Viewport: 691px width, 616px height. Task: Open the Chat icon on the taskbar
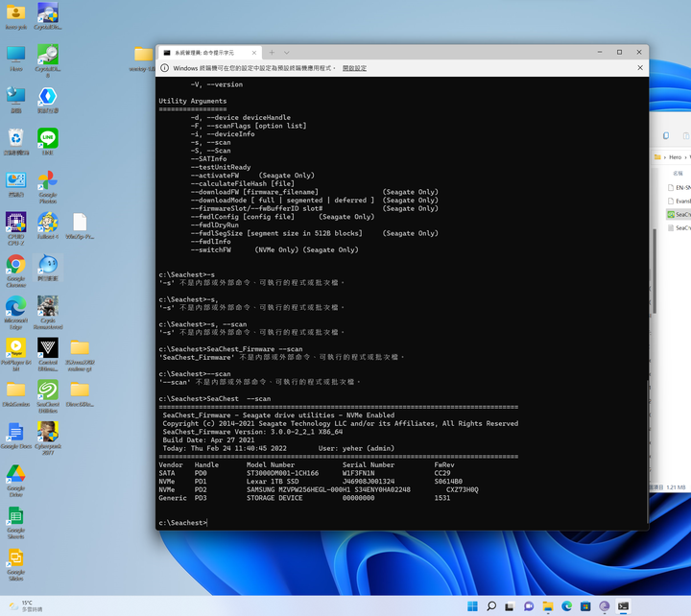click(529, 606)
